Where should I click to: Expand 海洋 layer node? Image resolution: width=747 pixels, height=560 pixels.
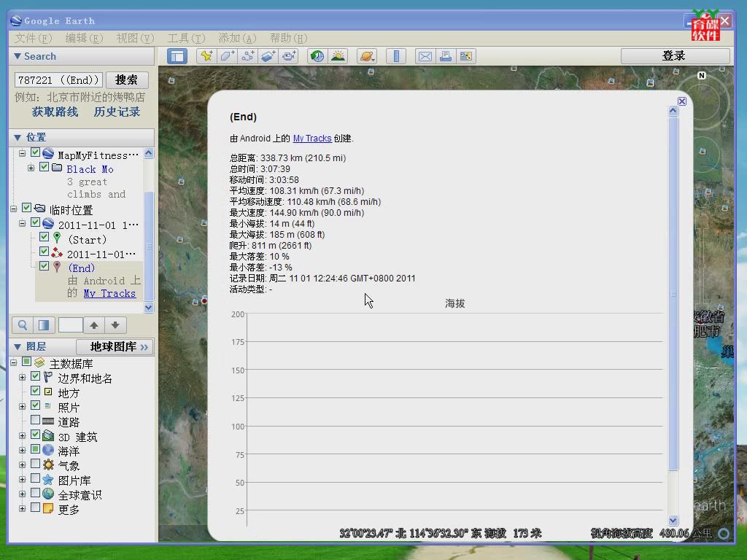coord(22,450)
